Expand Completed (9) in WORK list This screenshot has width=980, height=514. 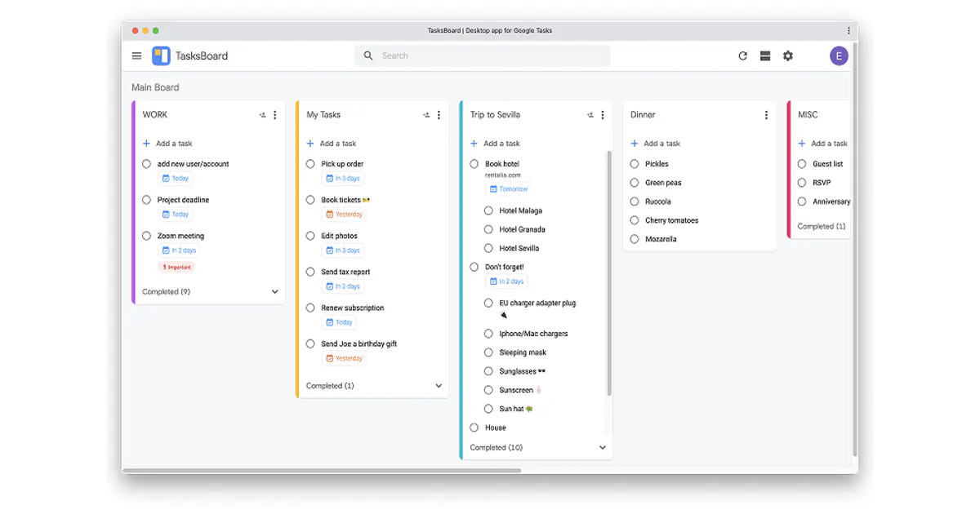click(x=274, y=292)
